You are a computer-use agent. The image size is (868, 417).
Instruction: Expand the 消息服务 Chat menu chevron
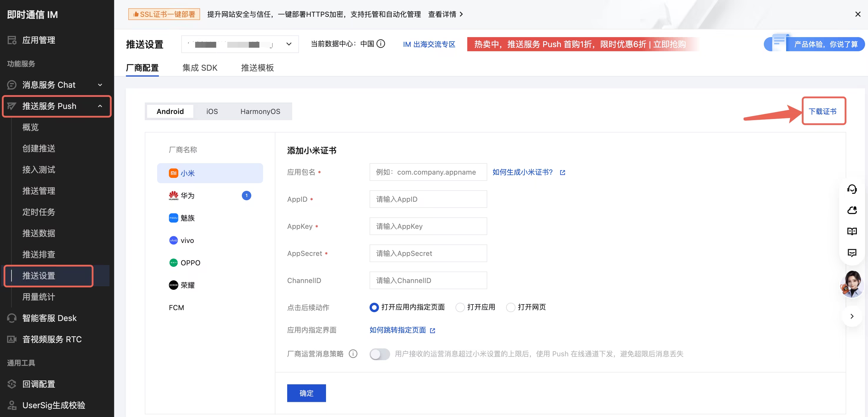(x=100, y=85)
